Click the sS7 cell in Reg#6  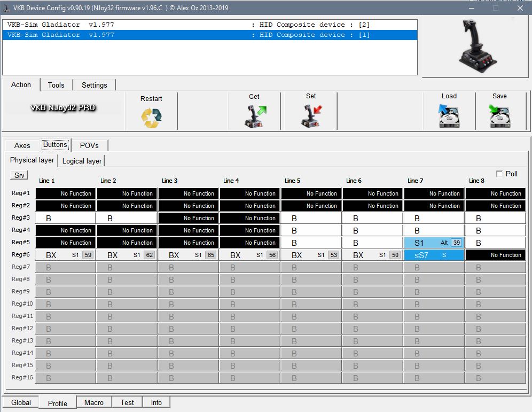tap(434, 255)
